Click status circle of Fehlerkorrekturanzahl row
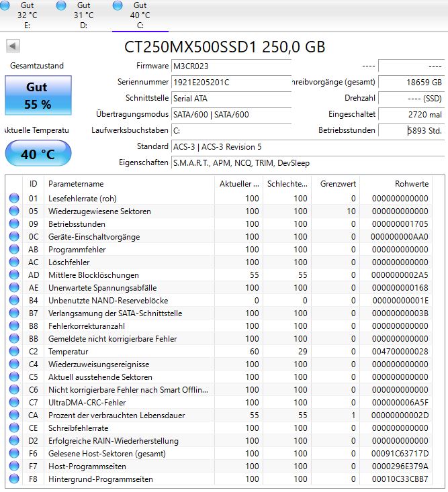This screenshot has height=492, width=448. click(x=14, y=326)
